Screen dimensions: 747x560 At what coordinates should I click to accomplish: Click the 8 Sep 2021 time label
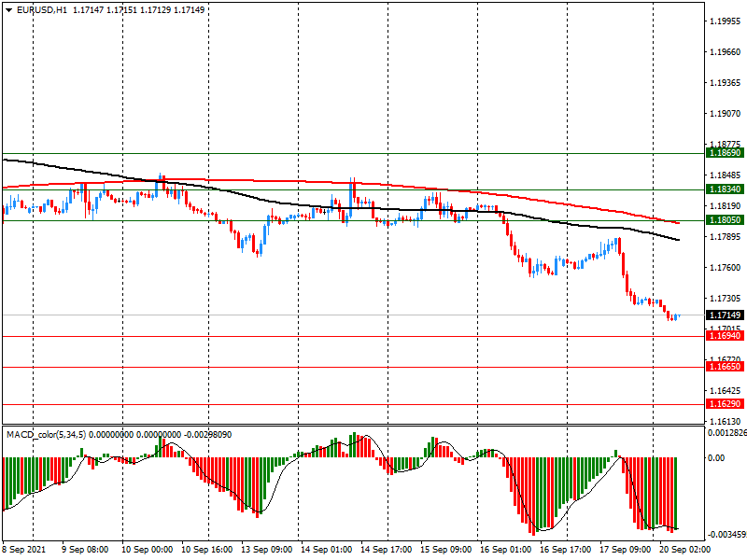(x=24, y=550)
